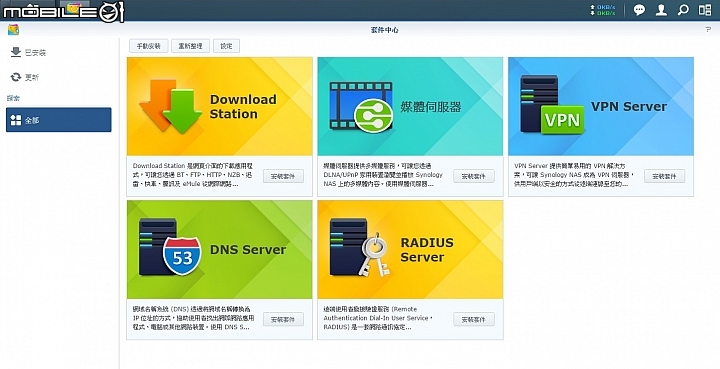Open the RADIUS Server package banner
720x369 pixels.
pyautogui.click(x=410, y=250)
